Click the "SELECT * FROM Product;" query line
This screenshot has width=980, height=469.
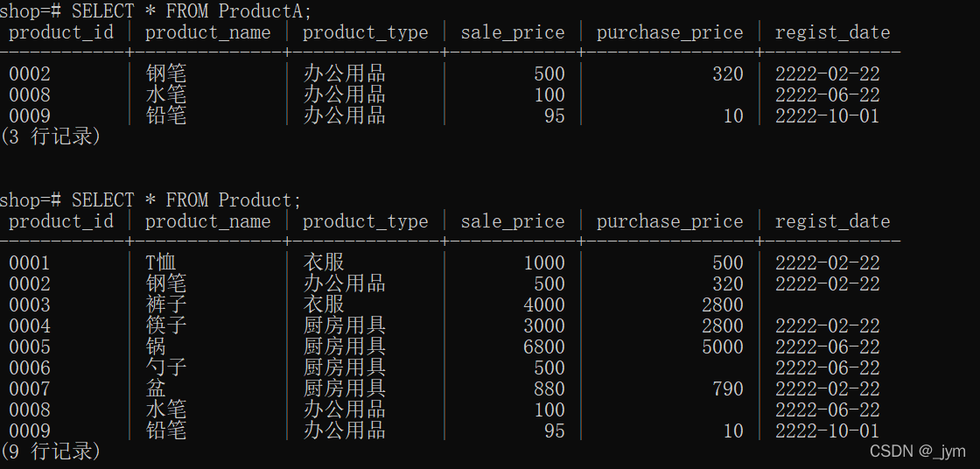[185, 200]
